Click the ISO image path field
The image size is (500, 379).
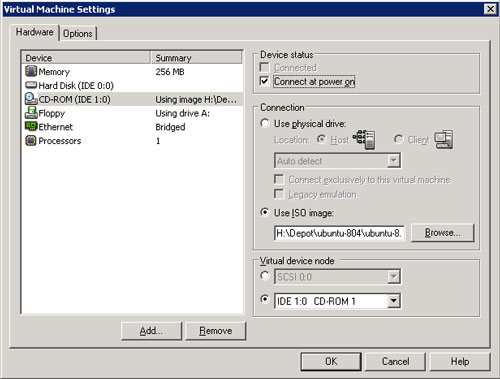[339, 233]
